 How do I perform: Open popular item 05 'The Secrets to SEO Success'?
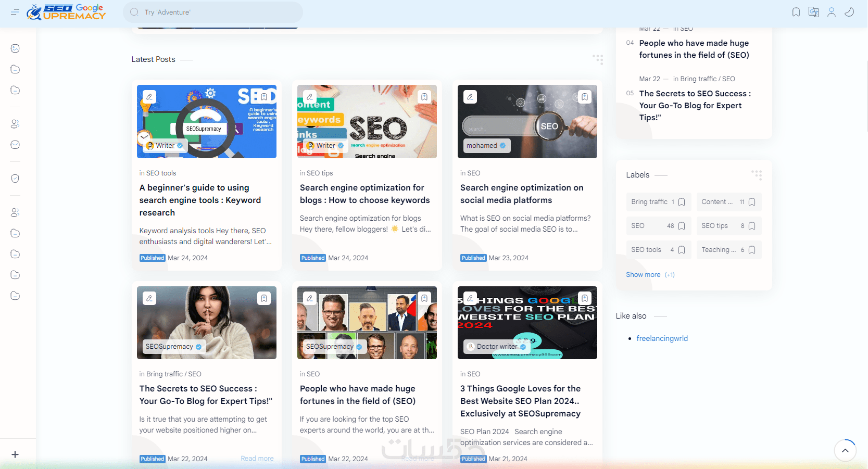pyautogui.click(x=695, y=106)
